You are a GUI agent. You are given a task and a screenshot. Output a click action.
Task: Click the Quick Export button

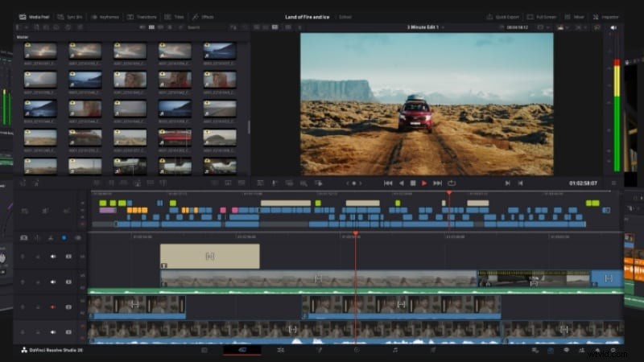click(x=502, y=17)
